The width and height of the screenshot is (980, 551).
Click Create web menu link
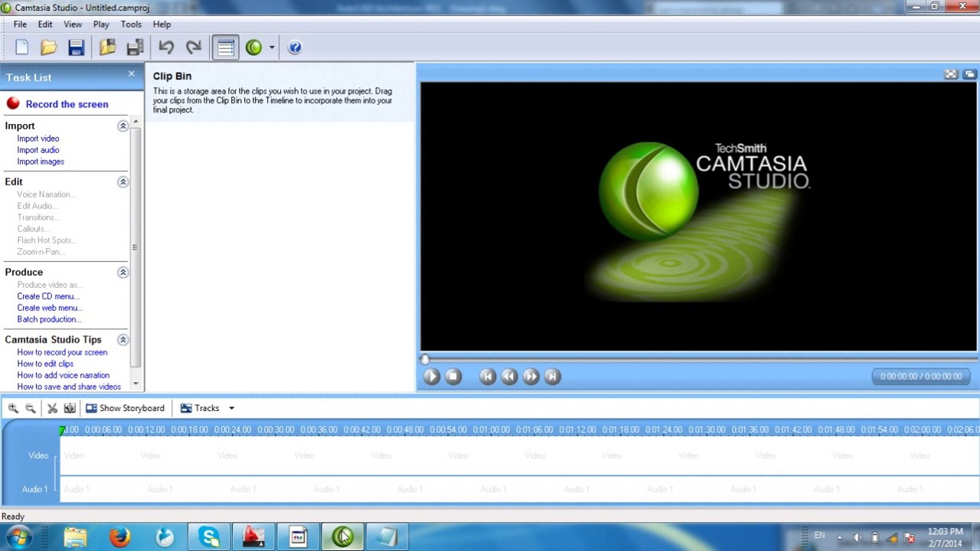tap(50, 308)
